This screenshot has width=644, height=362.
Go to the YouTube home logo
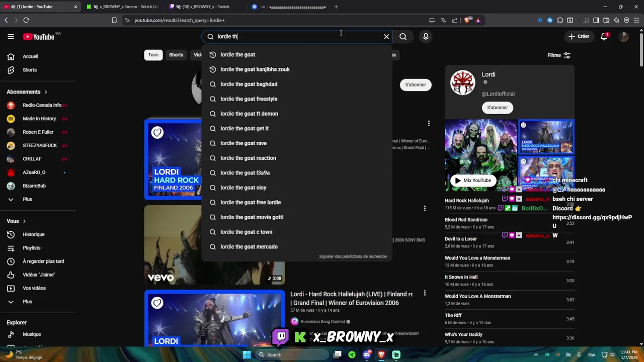point(38,37)
